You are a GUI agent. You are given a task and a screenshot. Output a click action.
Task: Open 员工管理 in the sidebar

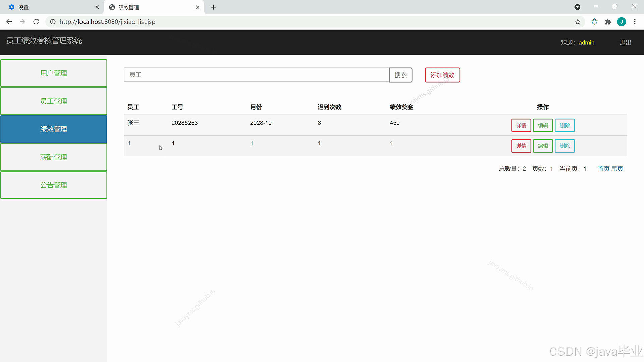tap(54, 101)
